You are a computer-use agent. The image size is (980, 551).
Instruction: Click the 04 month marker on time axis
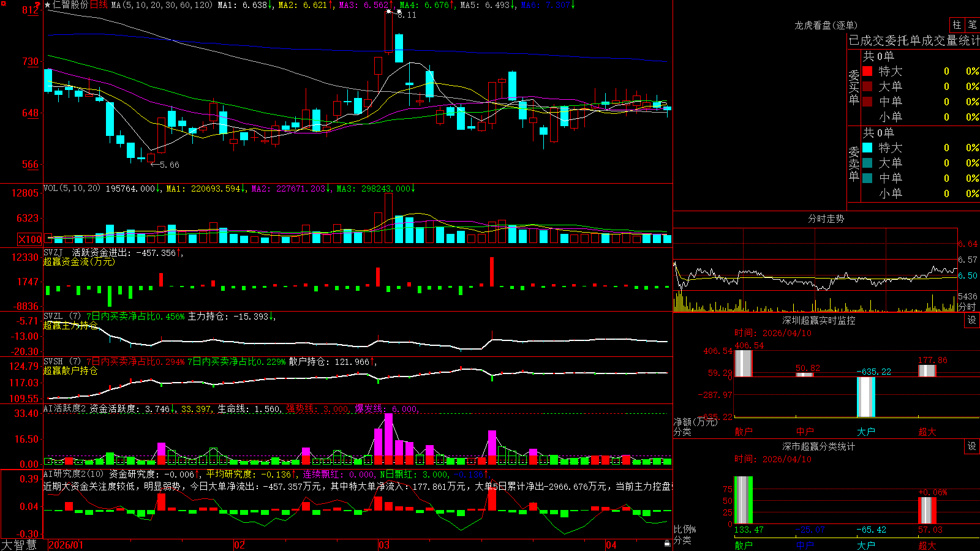click(x=611, y=545)
